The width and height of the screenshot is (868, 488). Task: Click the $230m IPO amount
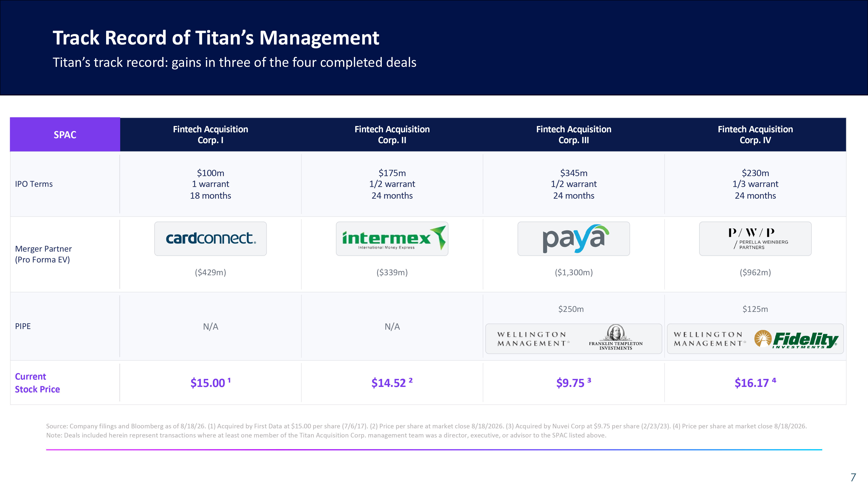[755, 173]
